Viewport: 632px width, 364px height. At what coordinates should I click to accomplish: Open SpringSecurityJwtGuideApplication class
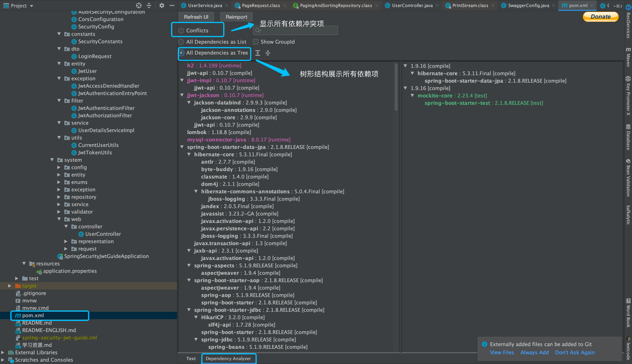pos(106,256)
